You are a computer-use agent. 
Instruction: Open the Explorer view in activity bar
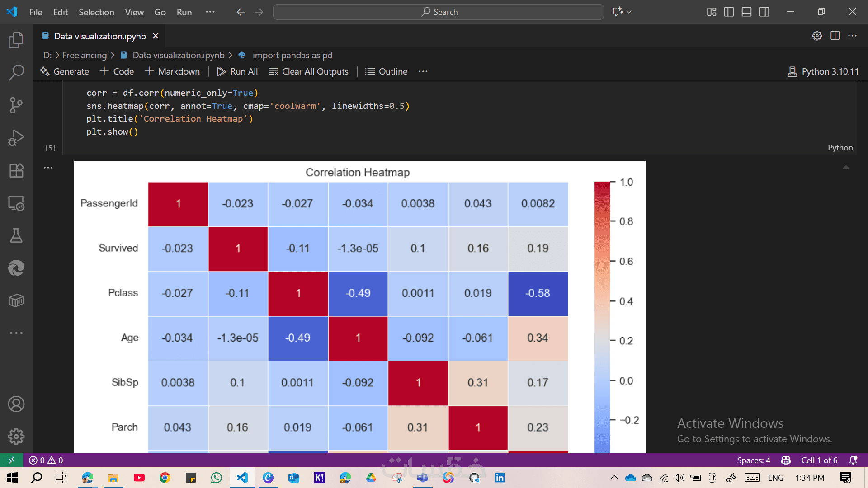16,40
